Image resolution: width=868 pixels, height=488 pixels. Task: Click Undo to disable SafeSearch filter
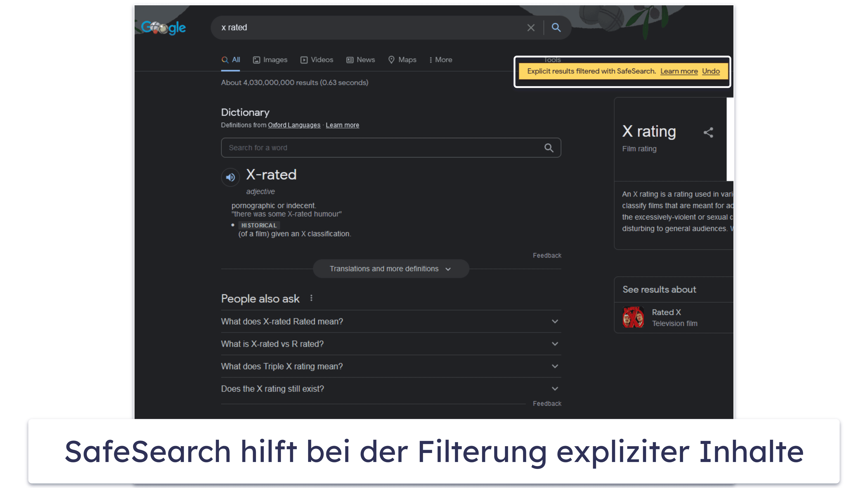coord(711,71)
